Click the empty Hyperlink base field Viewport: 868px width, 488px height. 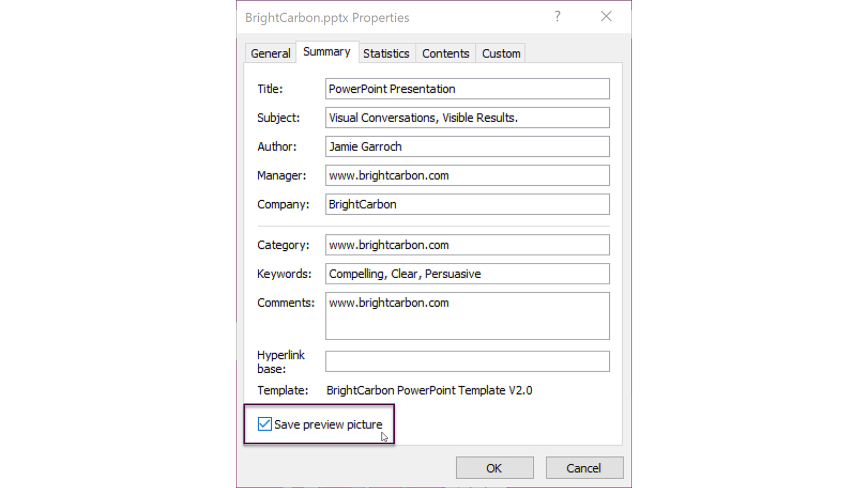point(467,361)
